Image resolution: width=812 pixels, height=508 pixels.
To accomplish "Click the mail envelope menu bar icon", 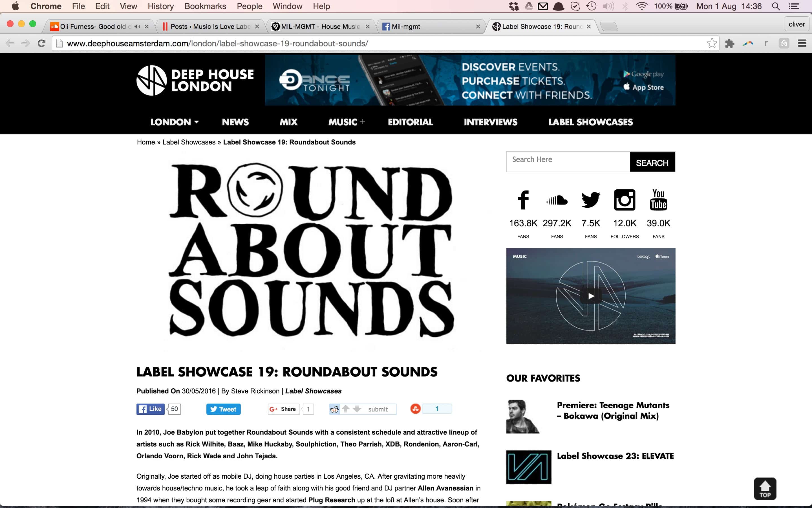I will [543, 6].
